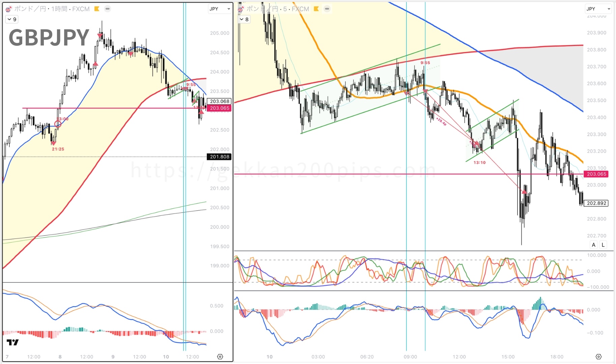The height and width of the screenshot is (364, 616).
Task: Click the GBP/JPY flag icon on the 1-hour chart
Action: (x=8, y=9)
